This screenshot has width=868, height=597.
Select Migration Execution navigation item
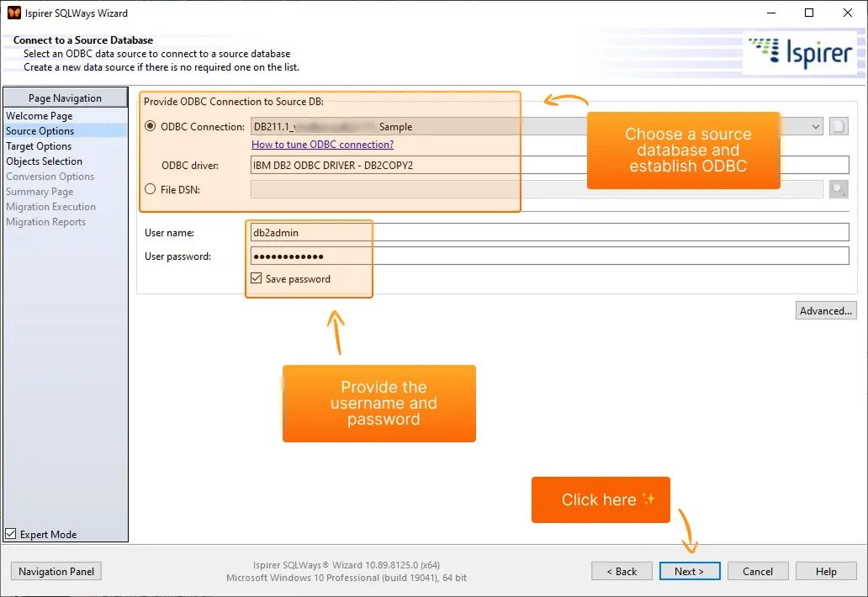click(x=51, y=207)
